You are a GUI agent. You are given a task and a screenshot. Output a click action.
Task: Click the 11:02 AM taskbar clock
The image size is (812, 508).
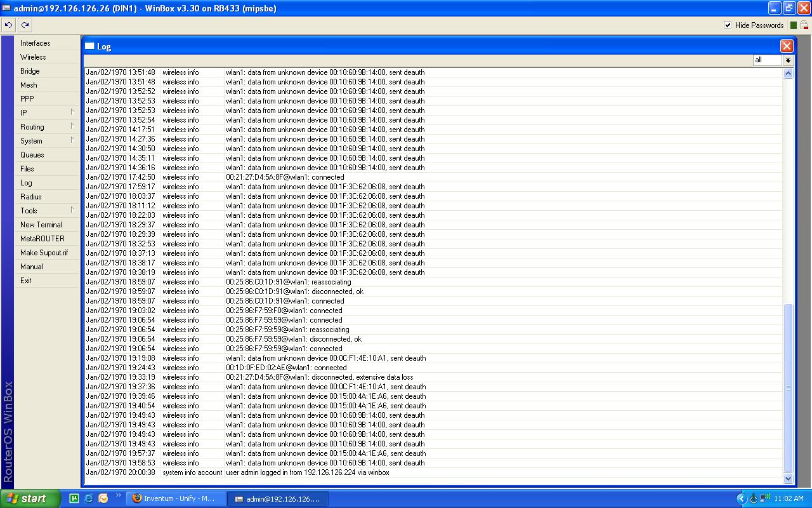click(789, 498)
